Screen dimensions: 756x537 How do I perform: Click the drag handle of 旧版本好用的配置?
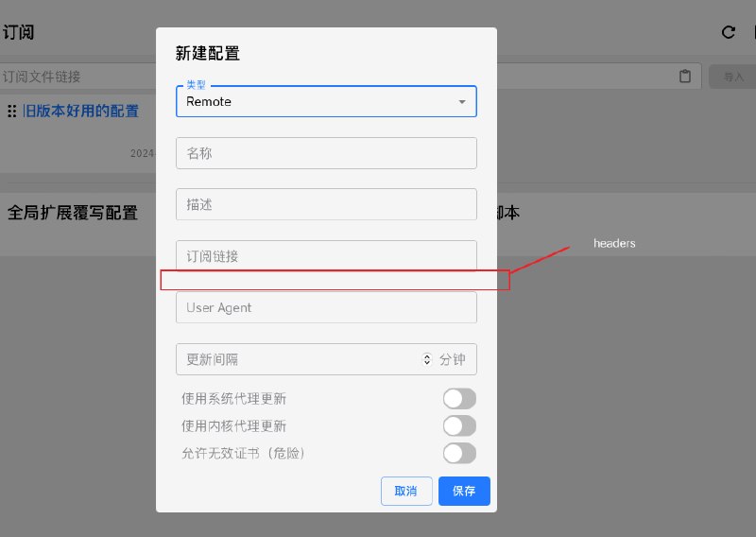12,112
